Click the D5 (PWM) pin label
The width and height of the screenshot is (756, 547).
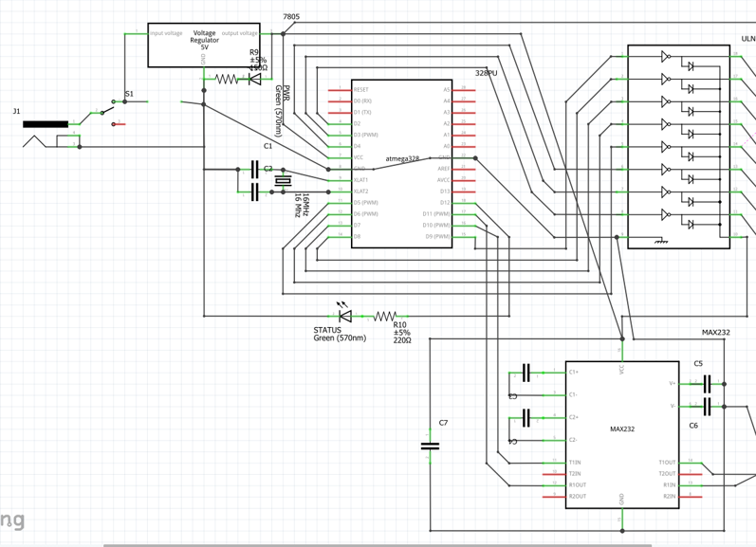point(365,203)
